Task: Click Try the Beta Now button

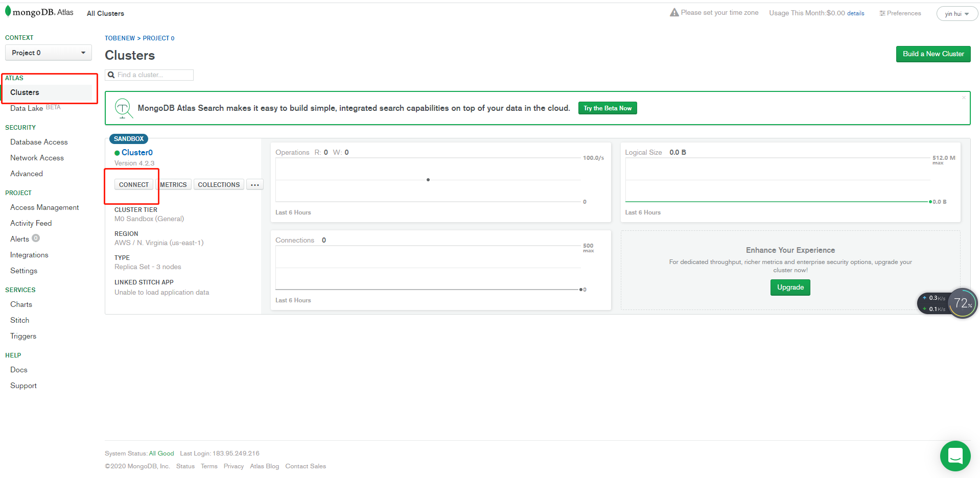Action: (x=608, y=108)
